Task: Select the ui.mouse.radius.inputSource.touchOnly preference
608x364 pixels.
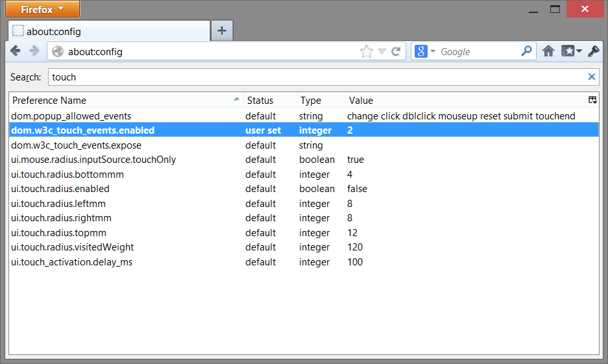Action: tap(93, 160)
